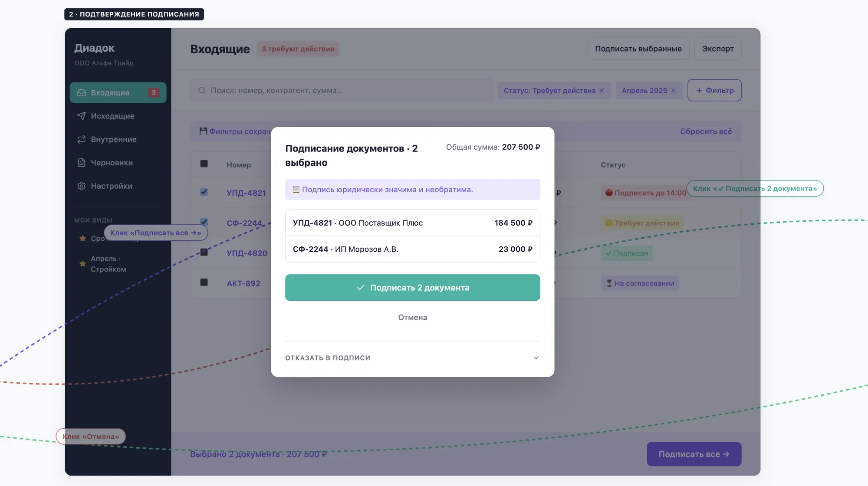Uncheck the УПД-4821 row checkbox
868x486 pixels.
click(x=204, y=192)
